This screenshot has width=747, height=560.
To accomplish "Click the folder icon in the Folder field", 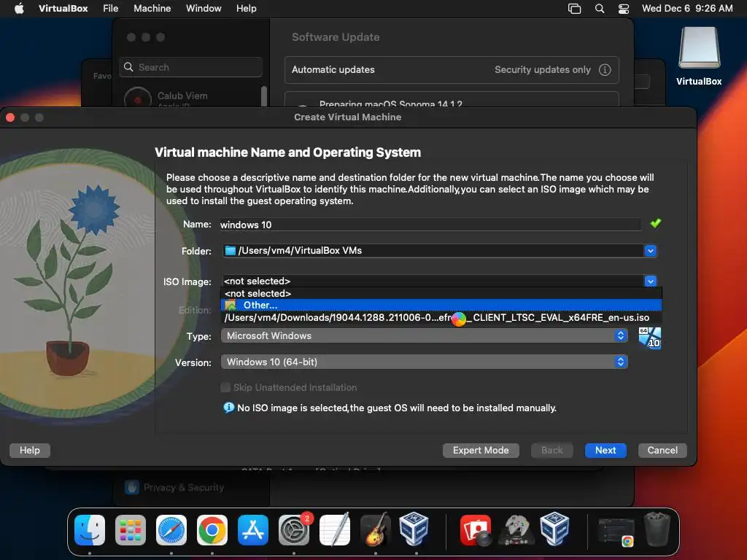I will (x=230, y=251).
